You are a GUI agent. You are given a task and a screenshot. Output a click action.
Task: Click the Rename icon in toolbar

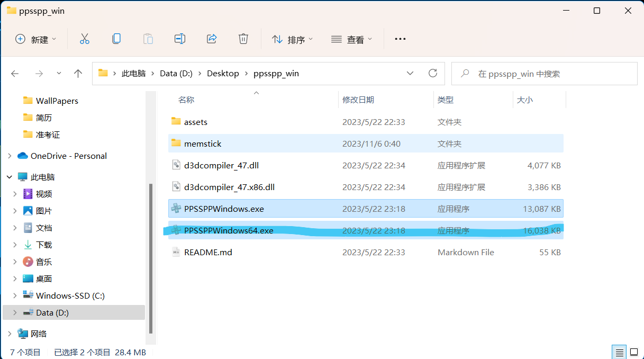180,39
